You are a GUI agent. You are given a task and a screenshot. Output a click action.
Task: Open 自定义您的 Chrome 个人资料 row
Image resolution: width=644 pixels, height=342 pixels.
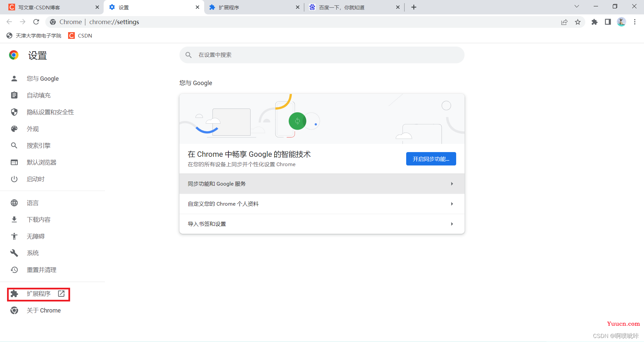(x=322, y=204)
